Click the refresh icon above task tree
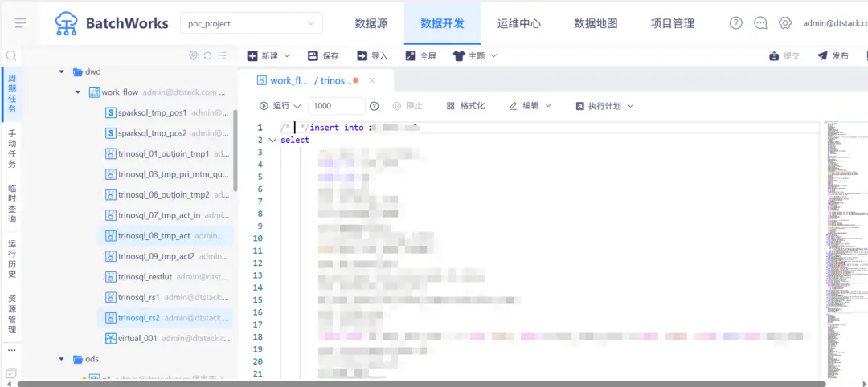 pos(207,55)
